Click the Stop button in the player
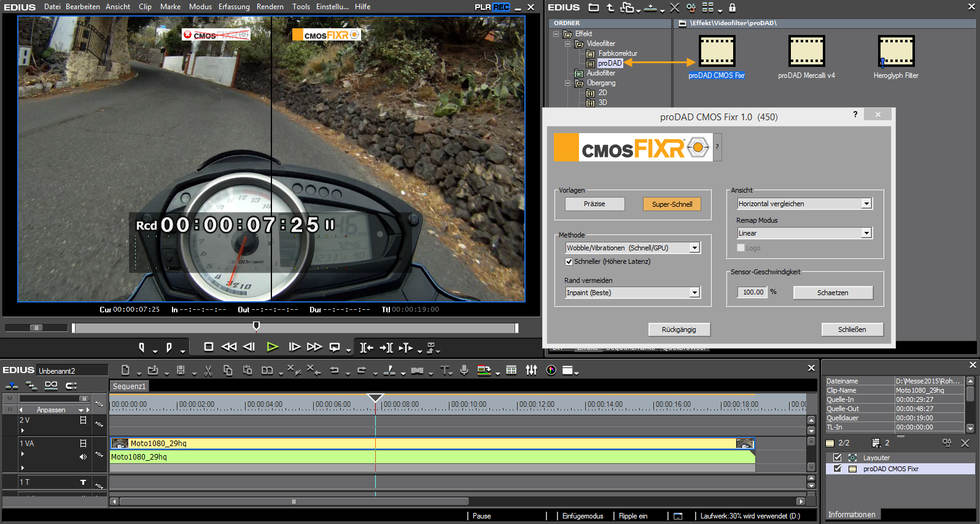Viewport: 980px width, 524px height. click(x=209, y=347)
